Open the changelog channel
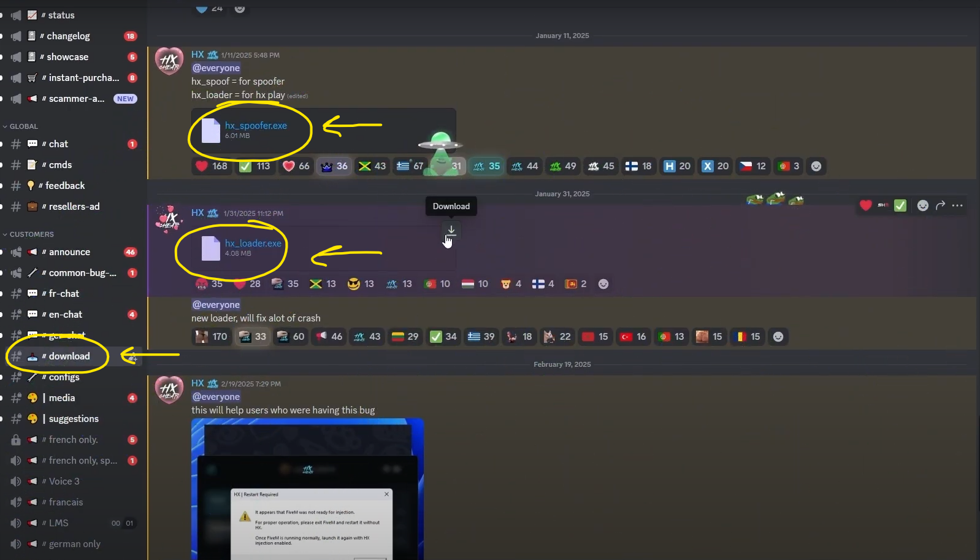Image resolution: width=980 pixels, height=560 pixels. (x=72, y=36)
